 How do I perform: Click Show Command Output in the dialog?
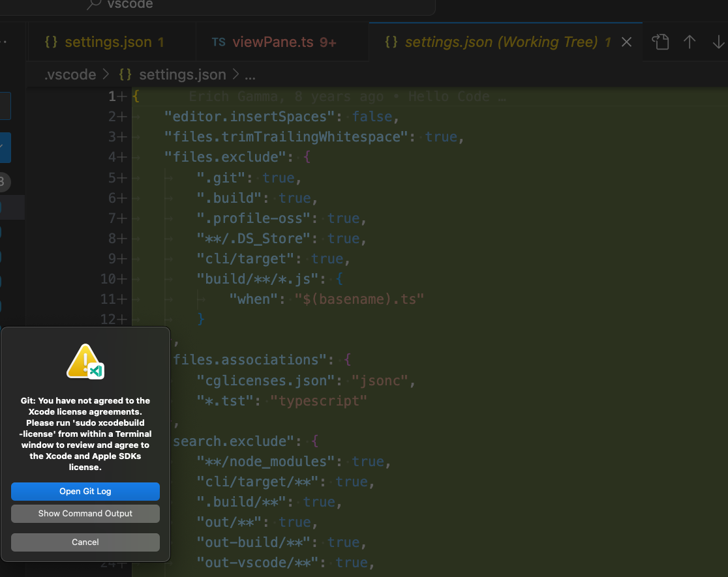85,513
